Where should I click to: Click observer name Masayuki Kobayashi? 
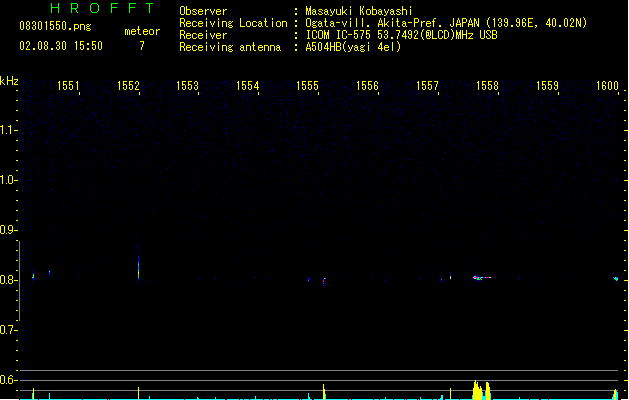pyautogui.click(x=359, y=11)
